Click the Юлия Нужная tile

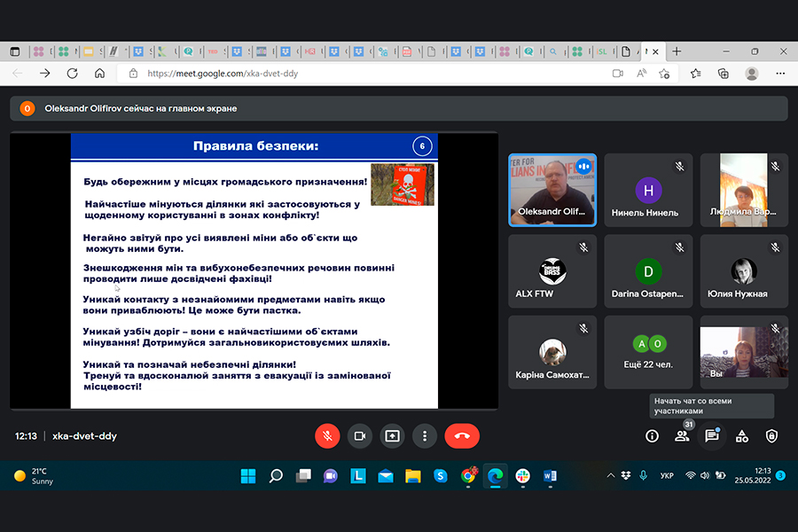click(x=744, y=270)
